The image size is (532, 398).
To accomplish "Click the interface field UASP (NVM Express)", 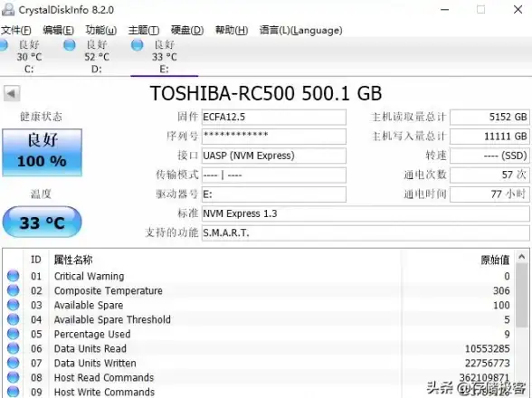I will [274, 156].
